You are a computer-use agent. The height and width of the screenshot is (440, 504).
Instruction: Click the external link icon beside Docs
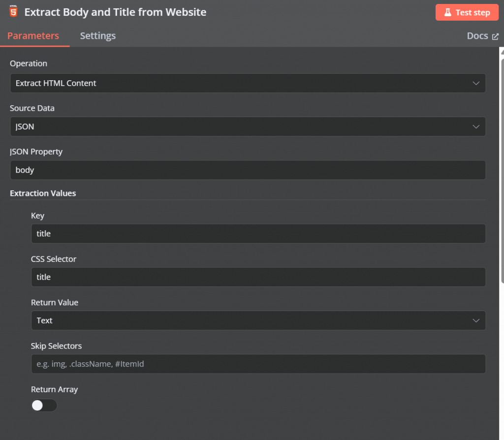click(x=495, y=36)
